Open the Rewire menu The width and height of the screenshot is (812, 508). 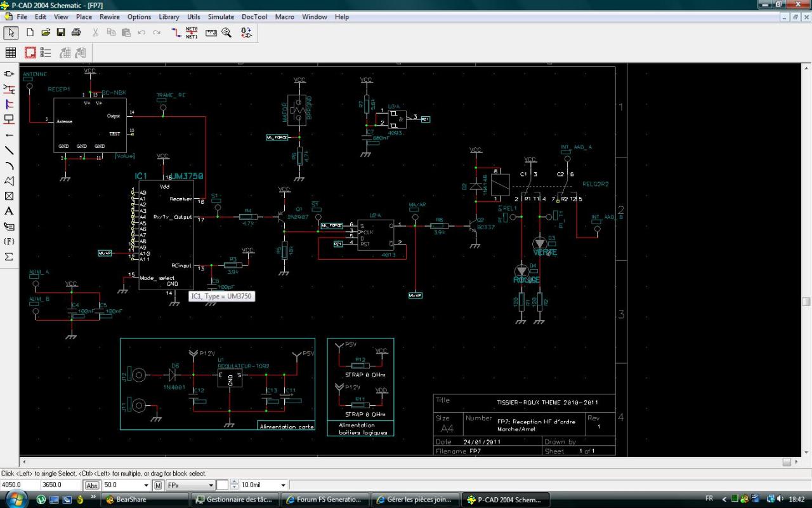click(x=110, y=17)
